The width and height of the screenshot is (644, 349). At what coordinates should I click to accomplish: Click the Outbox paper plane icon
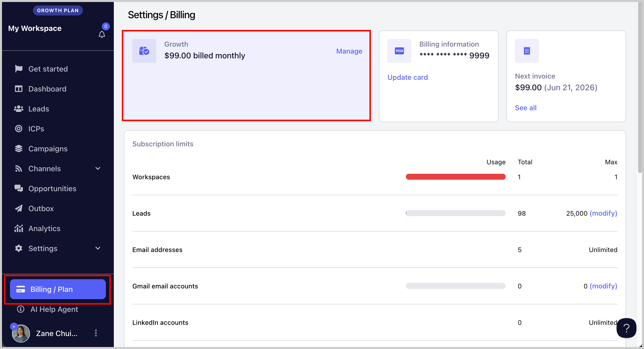tap(19, 208)
